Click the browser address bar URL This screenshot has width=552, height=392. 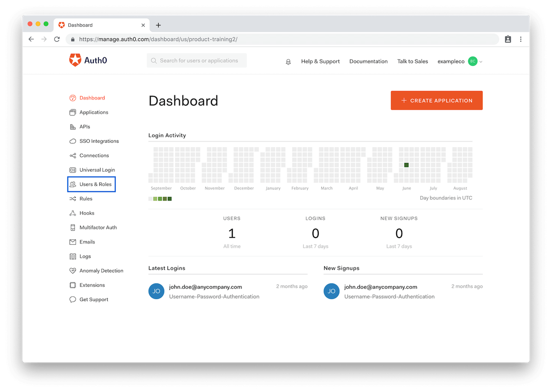[158, 39]
